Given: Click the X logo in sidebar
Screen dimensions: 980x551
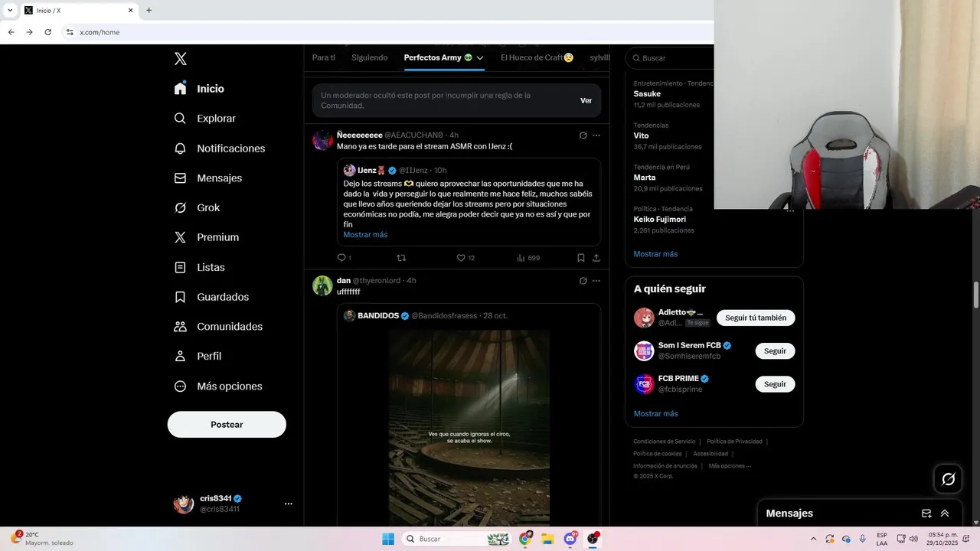Looking at the screenshot, I should point(180,59).
